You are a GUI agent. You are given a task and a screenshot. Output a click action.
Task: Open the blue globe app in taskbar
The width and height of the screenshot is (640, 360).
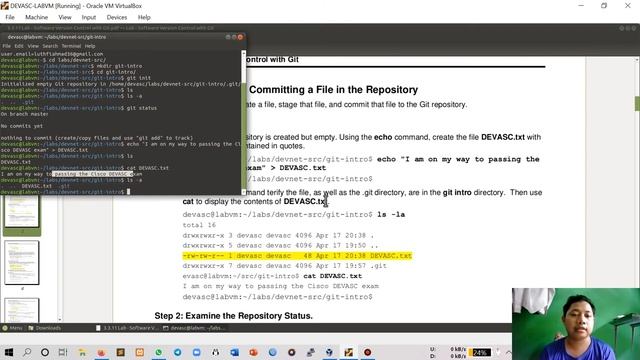(x=272, y=352)
